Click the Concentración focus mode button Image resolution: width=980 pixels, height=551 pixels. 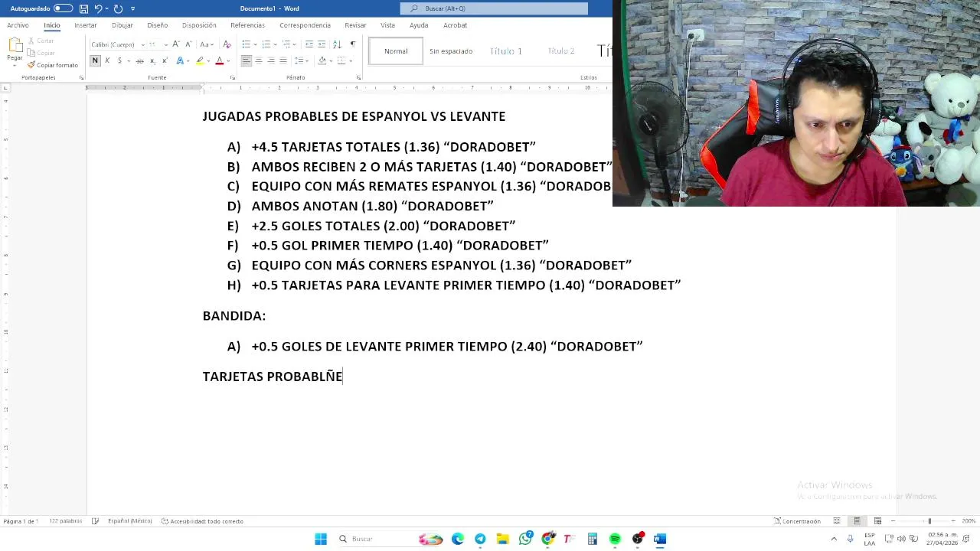tap(797, 521)
